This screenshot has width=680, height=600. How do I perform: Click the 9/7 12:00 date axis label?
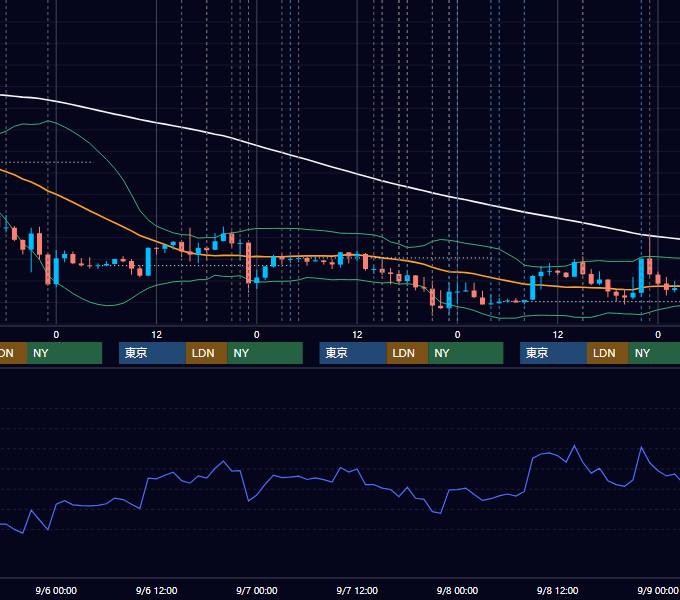pos(357,590)
